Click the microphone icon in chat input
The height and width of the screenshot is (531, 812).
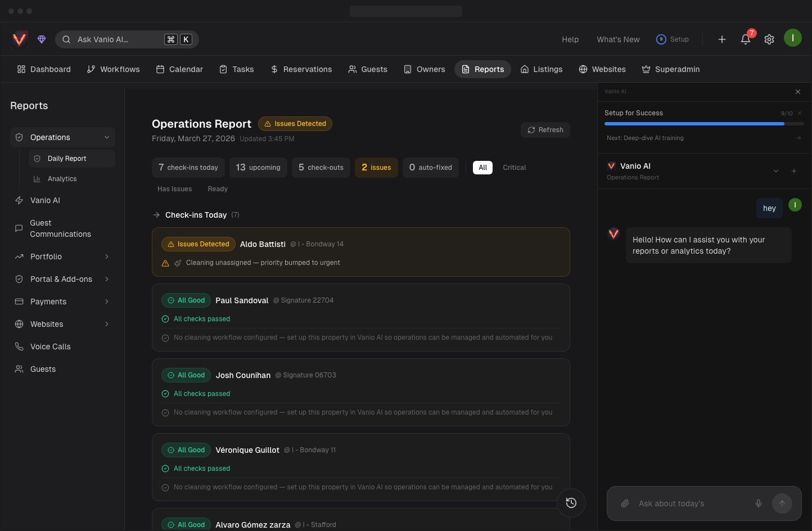(759, 503)
